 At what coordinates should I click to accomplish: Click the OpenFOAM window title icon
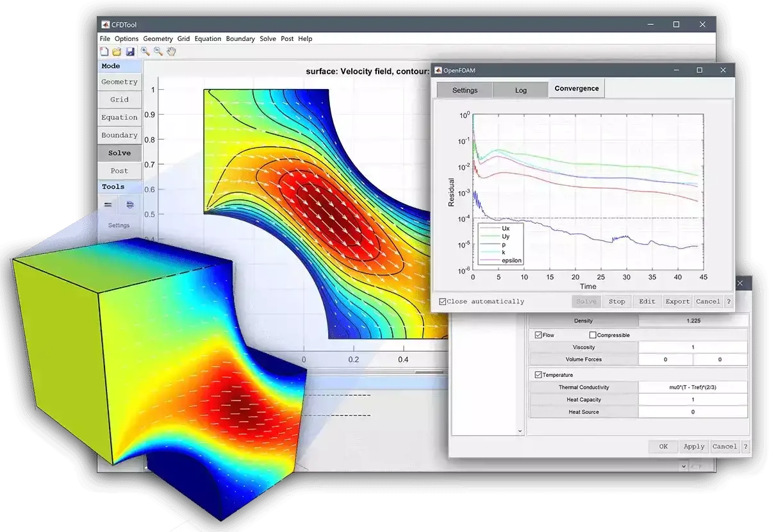[x=438, y=71]
